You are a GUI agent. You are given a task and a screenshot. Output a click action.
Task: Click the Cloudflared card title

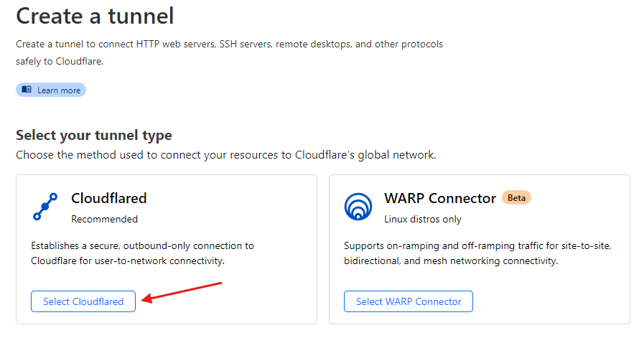coord(109,198)
